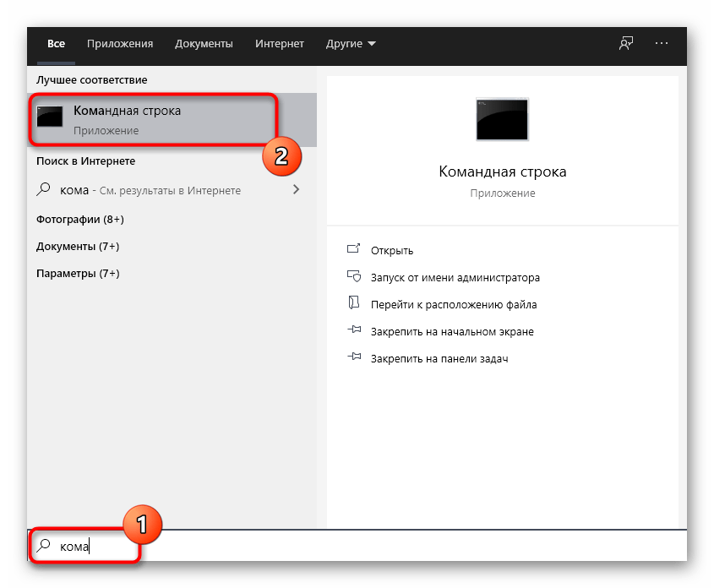Click the large Command Prompt preview icon
The height and width of the screenshot is (588, 714).
tap(502, 120)
